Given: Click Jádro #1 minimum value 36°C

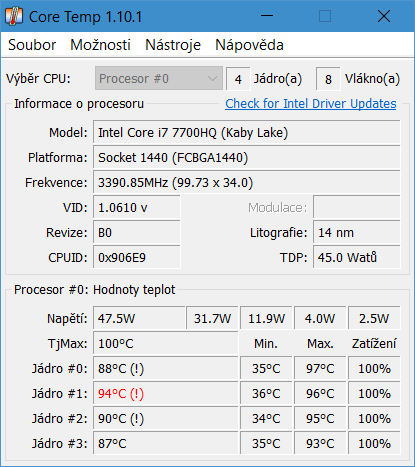Looking at the screenshot, I should (266, 394).
